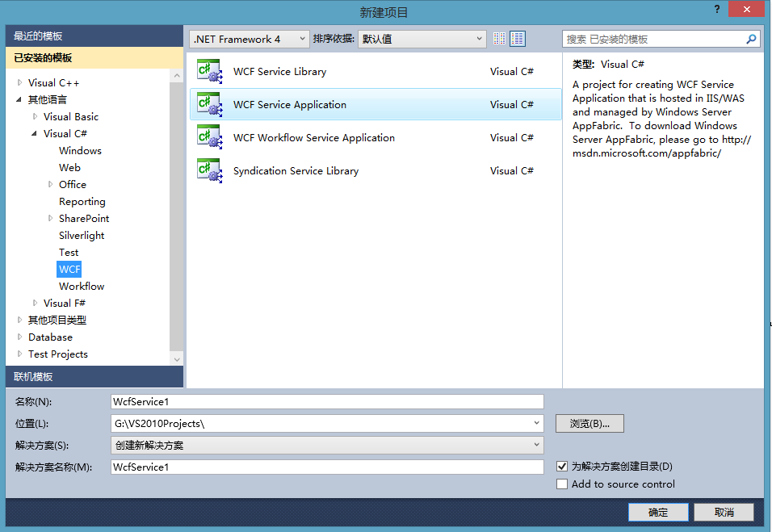Collapse the Visual C# tree node
This screenshot has height=532, width=772.
pos(35,133)
